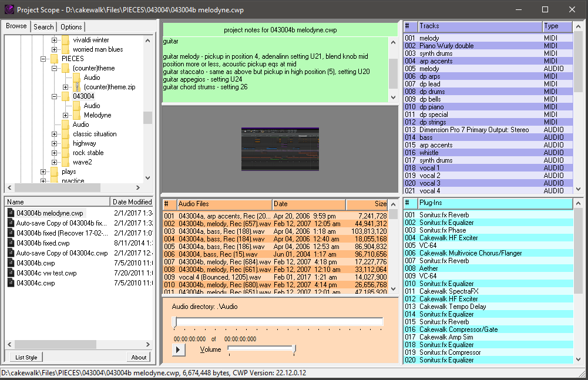588x380 pixels.
Task: Click the Plug-Ins column header
Action: tap(495, 203)
